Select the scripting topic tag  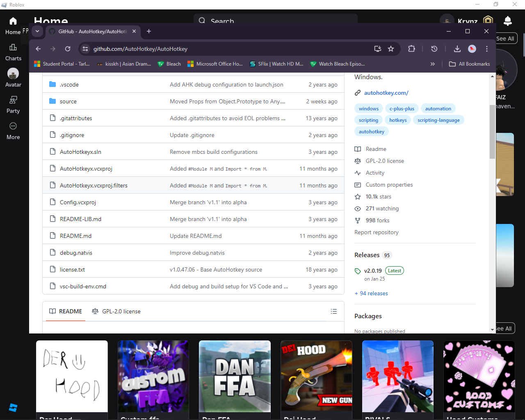[x=368, y=120]
